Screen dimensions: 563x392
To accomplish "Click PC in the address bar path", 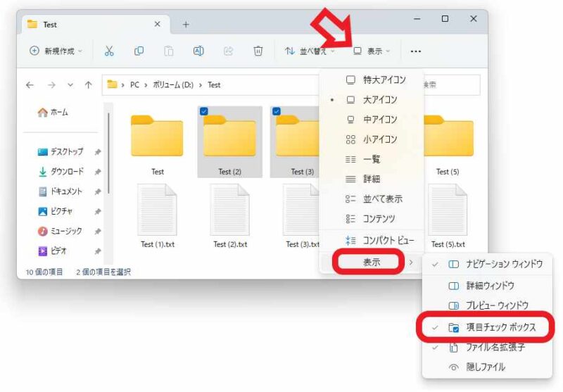I will coord(134,85).
